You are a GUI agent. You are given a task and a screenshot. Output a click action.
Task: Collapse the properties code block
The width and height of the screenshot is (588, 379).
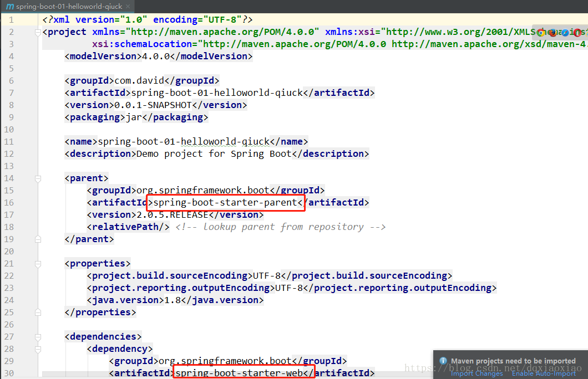click(x=37, y=263)
